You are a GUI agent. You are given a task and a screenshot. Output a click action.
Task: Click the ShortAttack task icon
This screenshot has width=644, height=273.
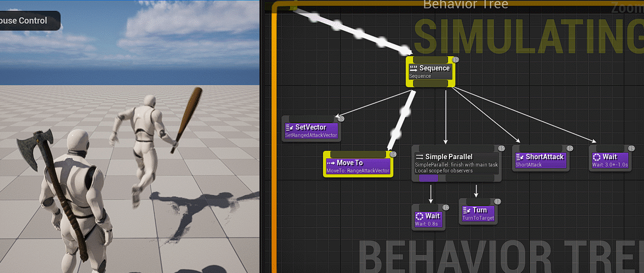(520, 157)
